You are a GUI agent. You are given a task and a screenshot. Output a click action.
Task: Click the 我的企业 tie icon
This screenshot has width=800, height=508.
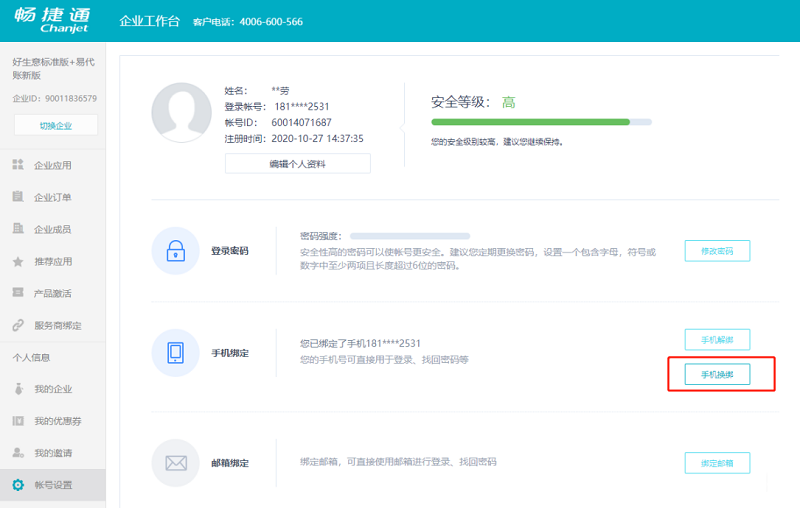(x=18, y=389)
